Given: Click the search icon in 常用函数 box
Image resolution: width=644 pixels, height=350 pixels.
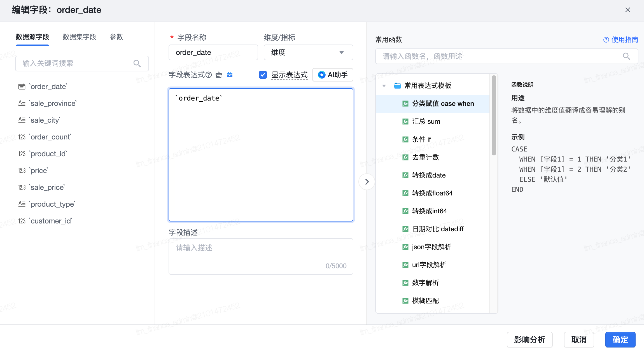Looking at the screenshot, I should (x=626, y=56).
